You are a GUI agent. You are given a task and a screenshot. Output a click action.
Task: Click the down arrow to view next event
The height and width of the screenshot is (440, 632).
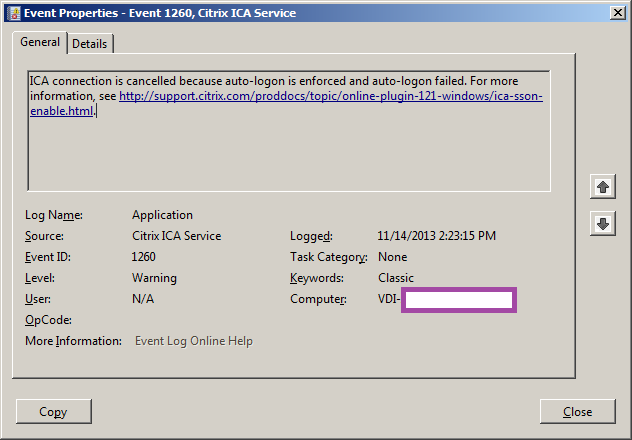coord(602,224)
